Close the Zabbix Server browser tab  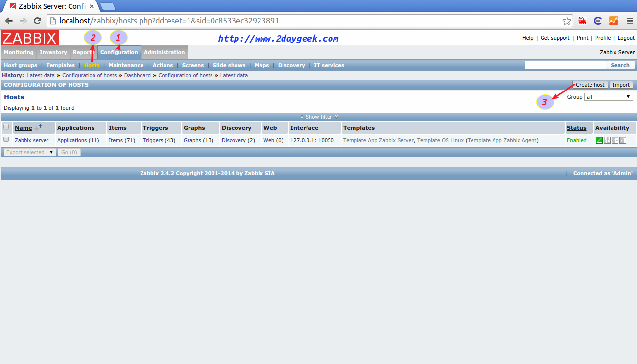[x=91, y=6]
